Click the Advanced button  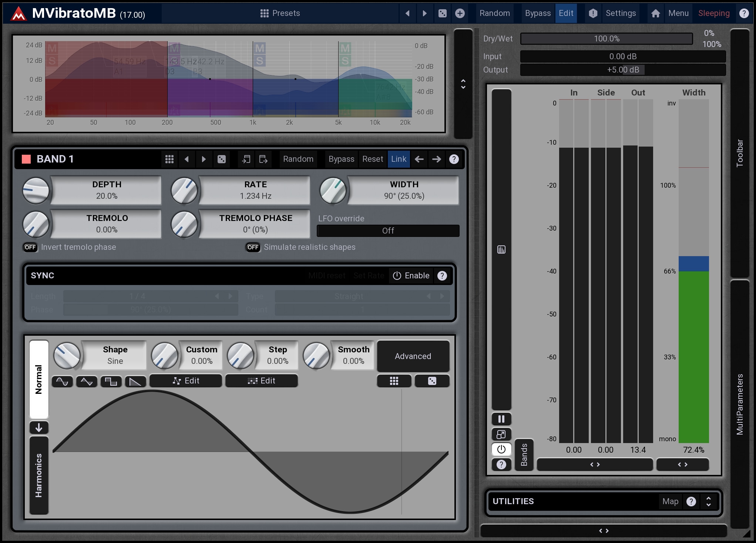[x=413, y=356]
